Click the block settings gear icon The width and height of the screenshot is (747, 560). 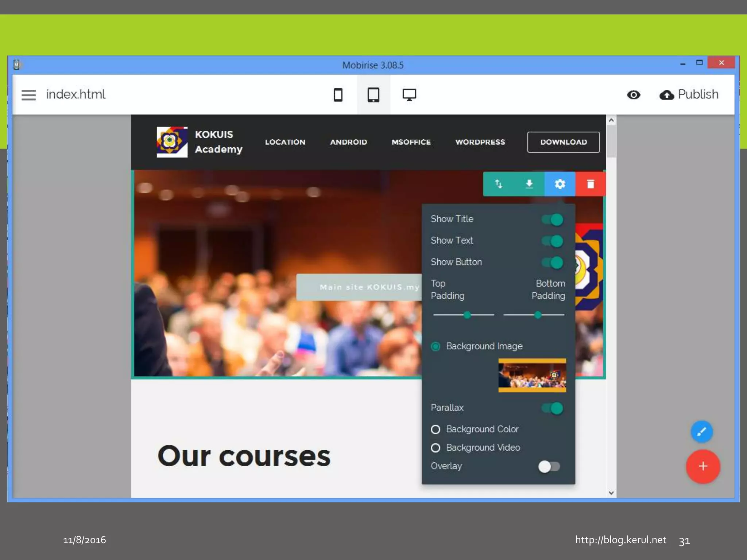(560, 184)
